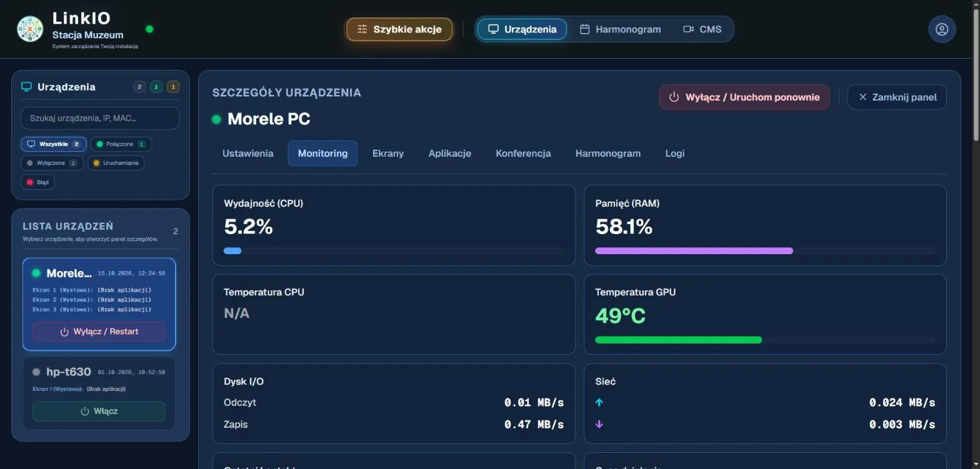
Task: Click the Ekran 2 (Wystawa) line on Morele
Action: click(x=92, y=300)
